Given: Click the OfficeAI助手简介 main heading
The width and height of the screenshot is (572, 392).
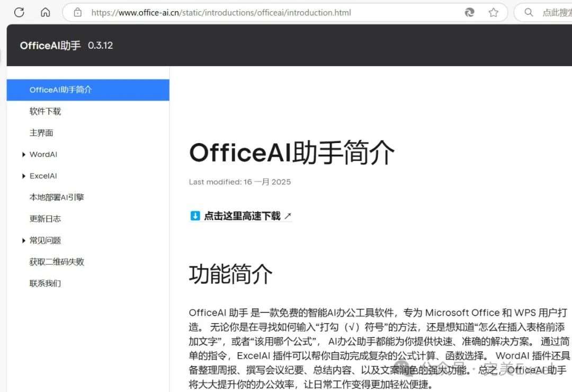Looking at the screenshot, I should 292,153.
